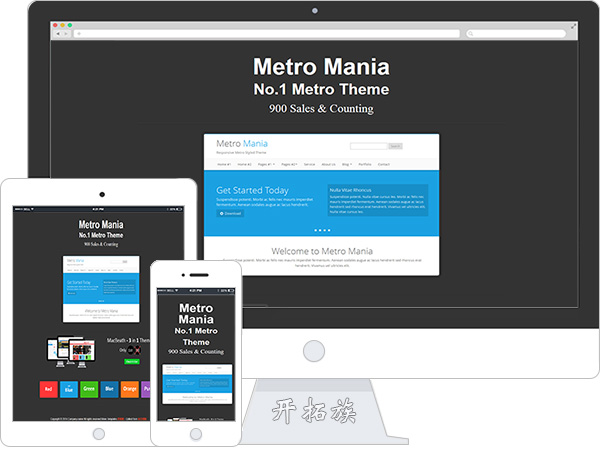600x450 pixels.
Task: Open the site preview thumbnail on phone
Action: coord(197,384)
